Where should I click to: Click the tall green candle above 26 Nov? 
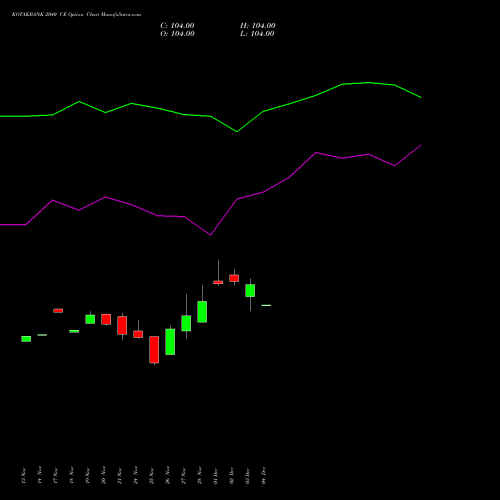click(x=170, y=342)
